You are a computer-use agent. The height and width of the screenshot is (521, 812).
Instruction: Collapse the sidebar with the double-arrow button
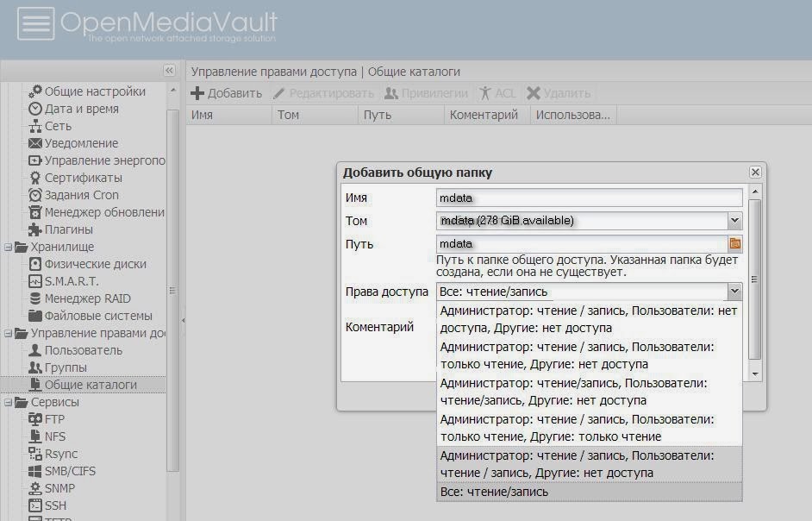pyautogui.click(x=169, y=71)
